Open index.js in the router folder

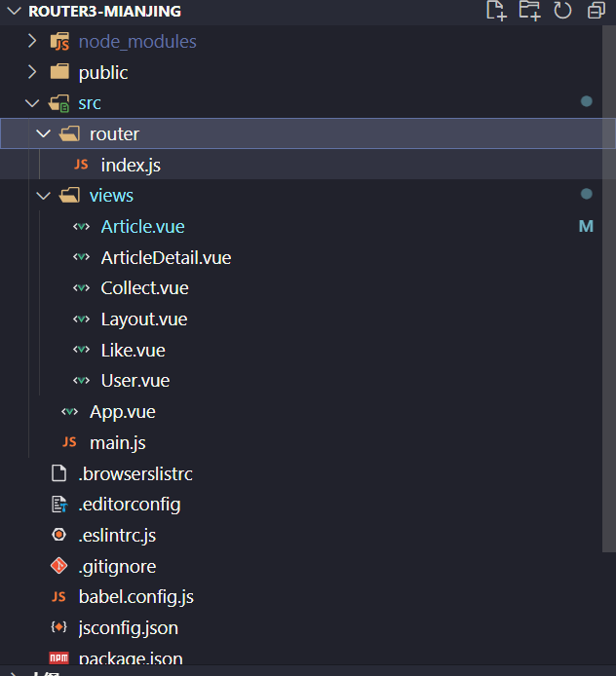pos(131,166)
